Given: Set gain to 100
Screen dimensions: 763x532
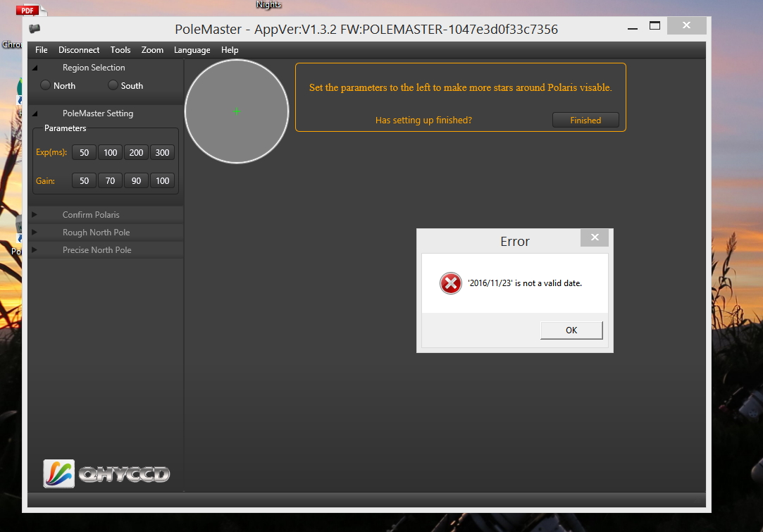Looking at the screenshot, I should pyautogui.click(x=162, y=180).
